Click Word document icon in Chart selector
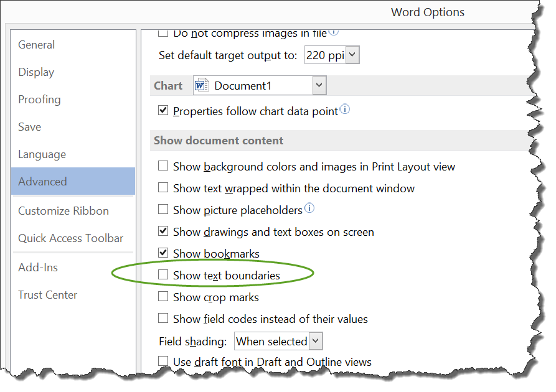556x392 pixels. (x=202, y=85)
